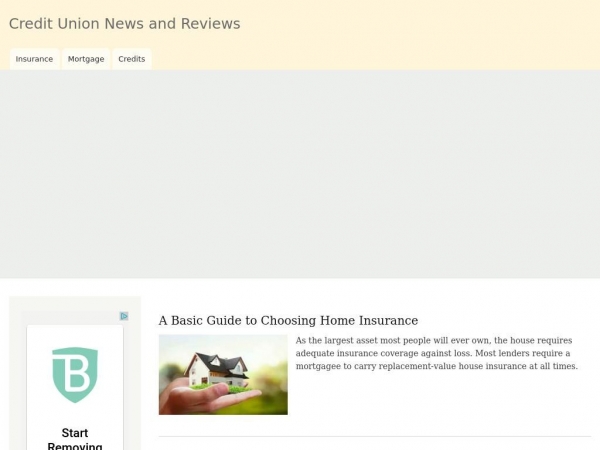This screenshot has width=600, height=450.
Task: Click the green B shield logo
Action: tap(75, 375)
